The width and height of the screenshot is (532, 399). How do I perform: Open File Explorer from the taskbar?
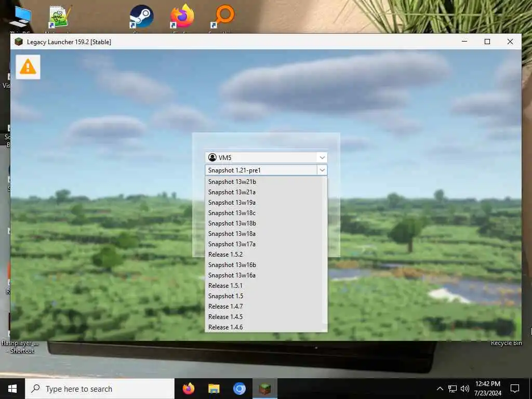(x=214, y=389)
